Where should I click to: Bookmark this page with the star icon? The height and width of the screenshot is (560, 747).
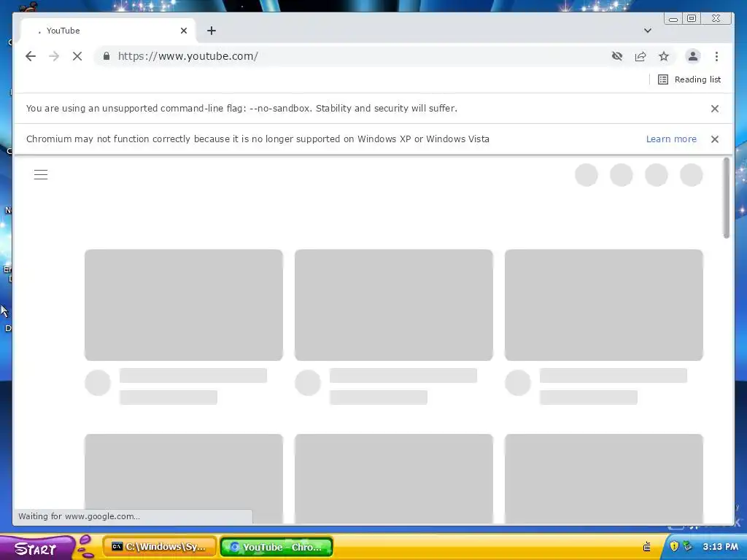[664, 56]
